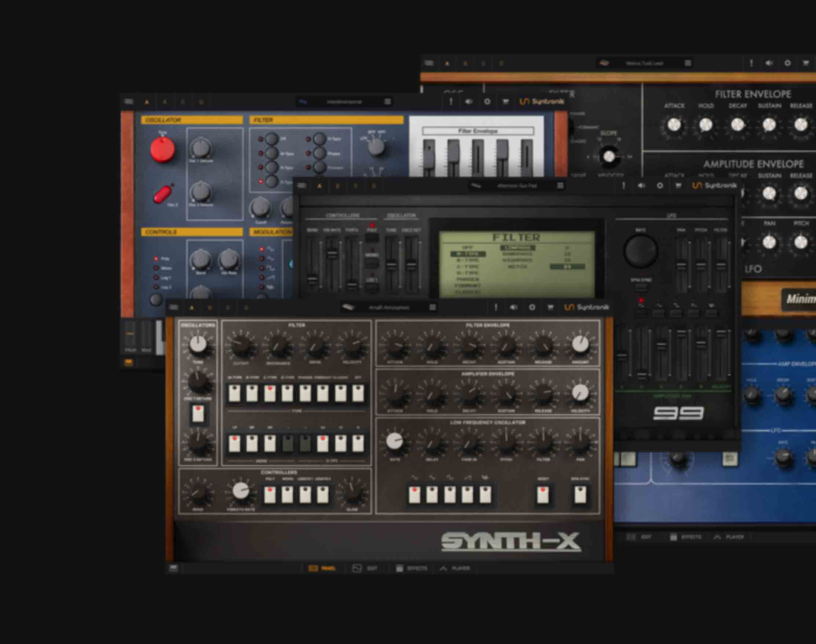Switch to EDIT tab in Synth-X bottom bar
Image resolution: width=816 pixels, height=644 pixels.
[365, 568]
